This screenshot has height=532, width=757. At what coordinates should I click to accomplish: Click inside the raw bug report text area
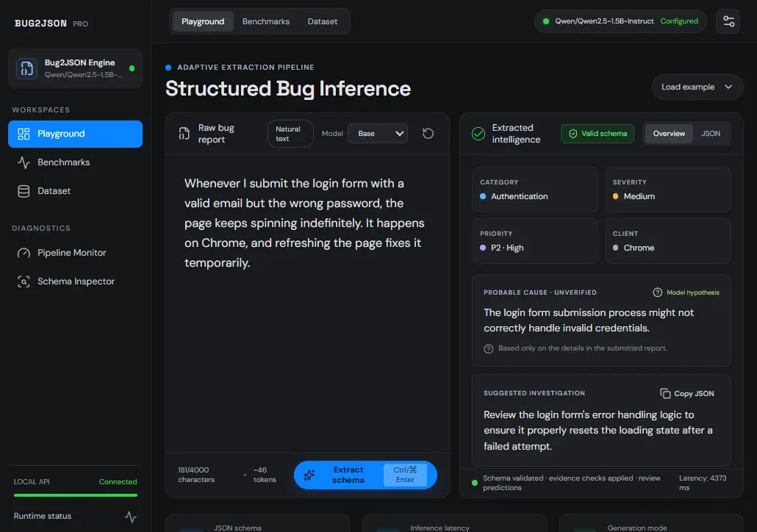pyautogui.click(x=307, y=303)
